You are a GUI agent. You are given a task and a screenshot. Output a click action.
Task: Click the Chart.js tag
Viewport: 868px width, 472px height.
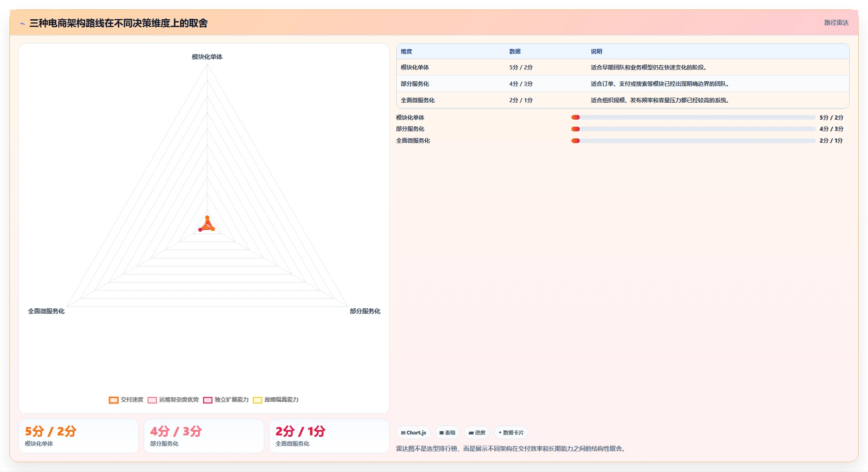[414, 433]
